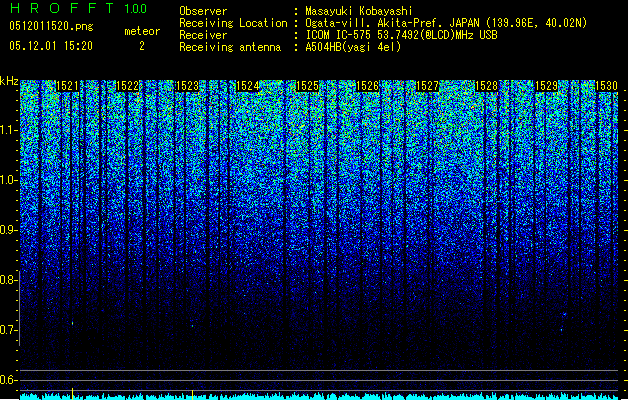Click the Receiving Location label
The height and width of the screenshot is (400, 629).
click(233, 23)
